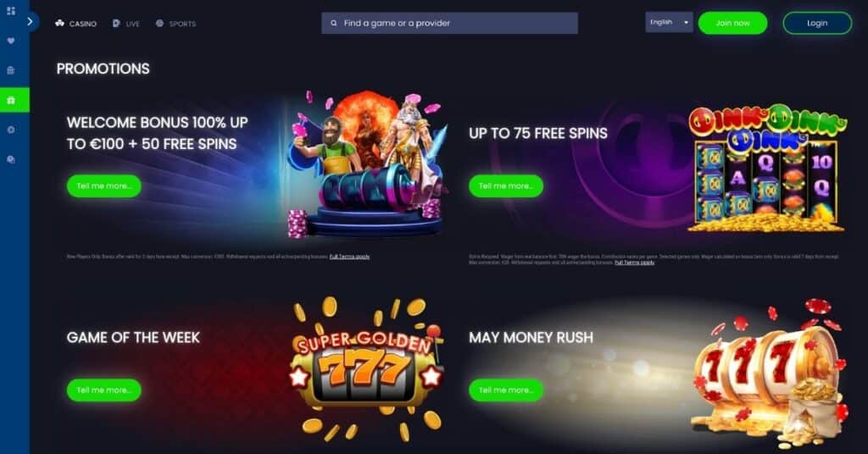Viewport: 868px width, 454px height.
Task: Click the Sports ball icon in navigation
Action: 160,23
